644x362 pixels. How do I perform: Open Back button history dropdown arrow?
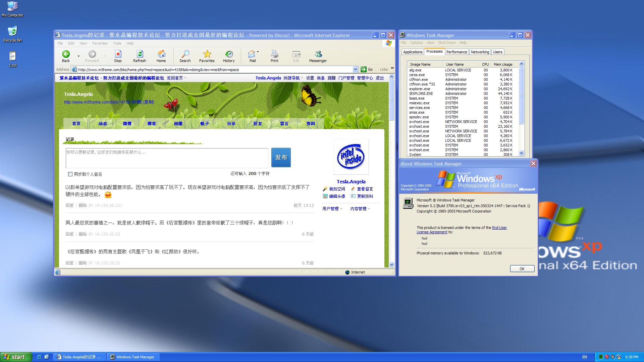pyautogui.click(x=78, y=56)
